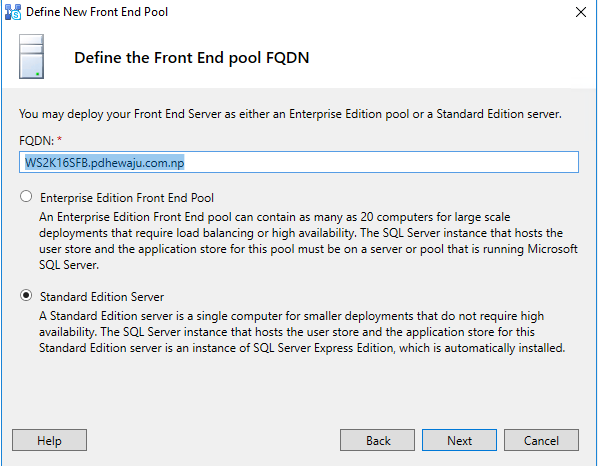The height and width of the screenshot is (466, 598).
Task: Click into the FQDN text field
Action: coord(299,162)
